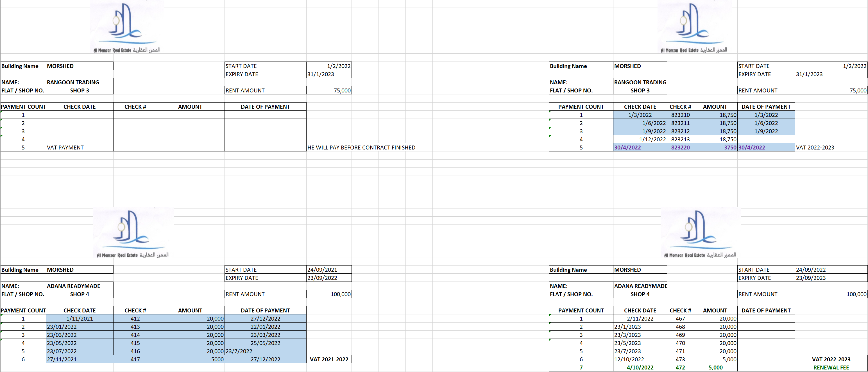The width and height of the screenshot is (868, 372).
Task: Click check number 823220 cell
Action: pyautogui.click(x=680, y=148)
